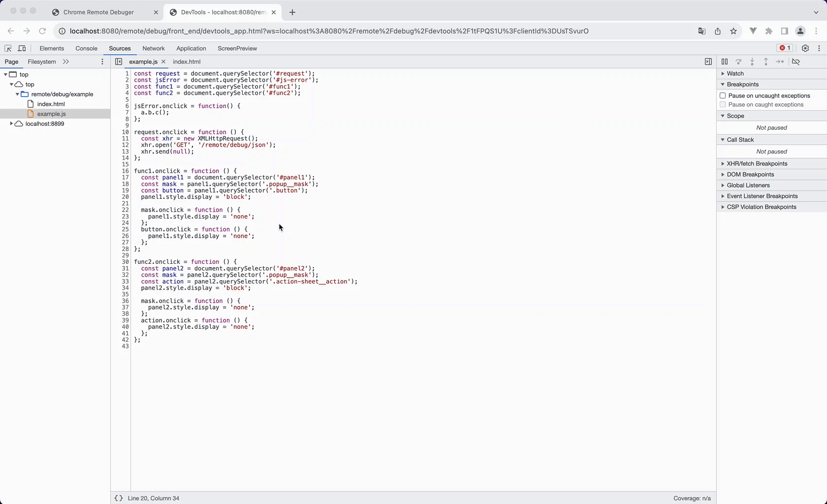Viewport: 827px width, 504px height.
Task: Switch to the index.html editor tab
Action: [187, 62]
